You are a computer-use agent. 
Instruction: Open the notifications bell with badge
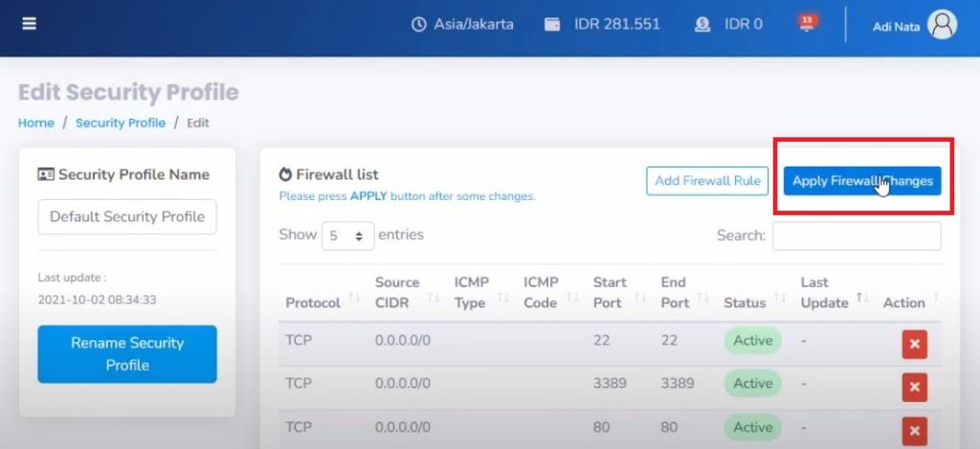[807, 23]
